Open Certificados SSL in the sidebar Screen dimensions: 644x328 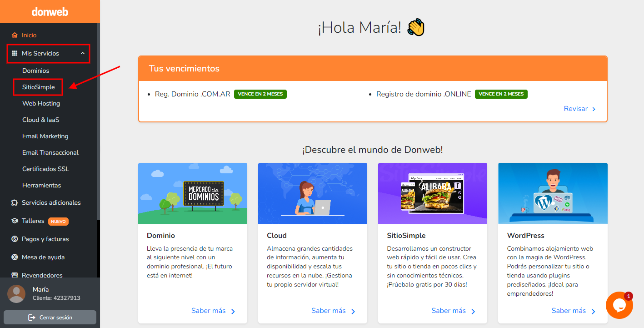(x=45, y=169)
